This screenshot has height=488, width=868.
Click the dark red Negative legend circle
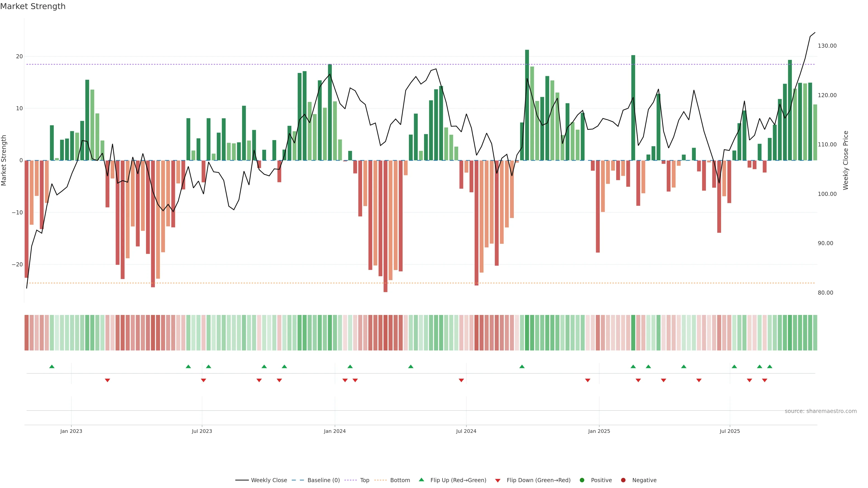tap(623, 480)
